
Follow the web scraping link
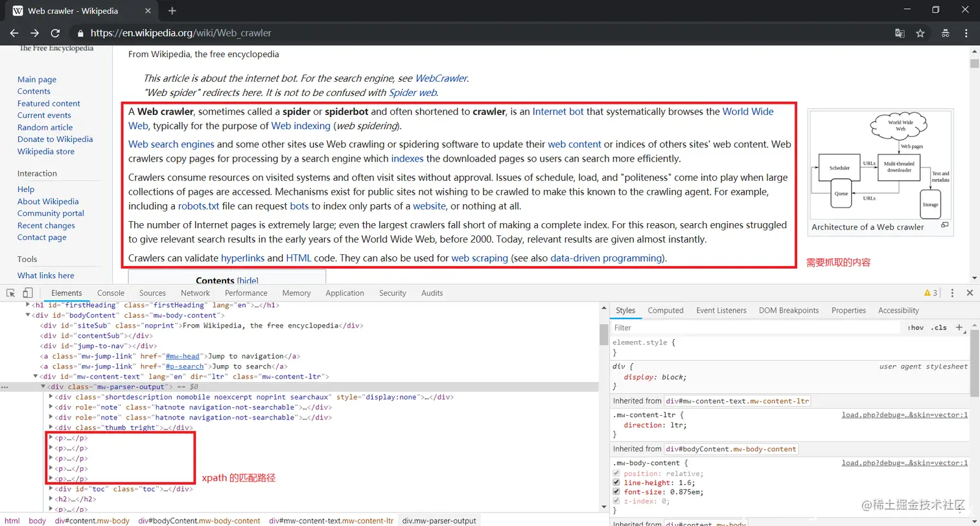click(480, 258)
